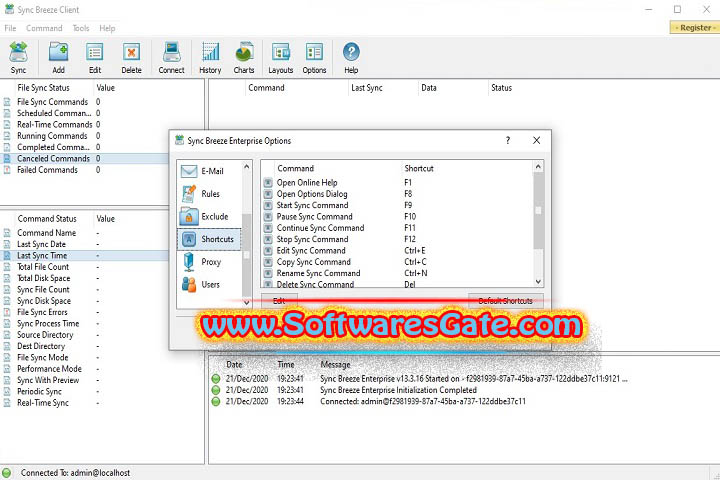The image size is (720, 480).
Task: Open the File menu
Action: [x=10, y=28]
